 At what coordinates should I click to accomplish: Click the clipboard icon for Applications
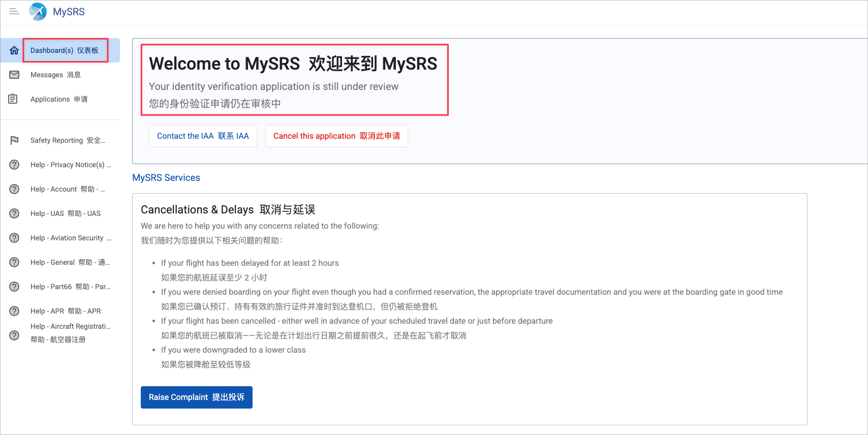coord(13,99)
